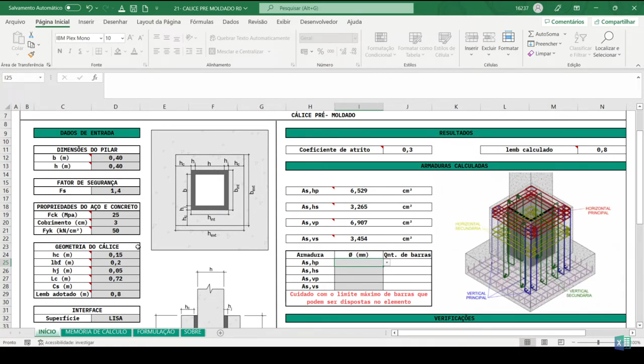Open the As,hp diameter cell dropdown
644x364 pixels.
(387, 263)
